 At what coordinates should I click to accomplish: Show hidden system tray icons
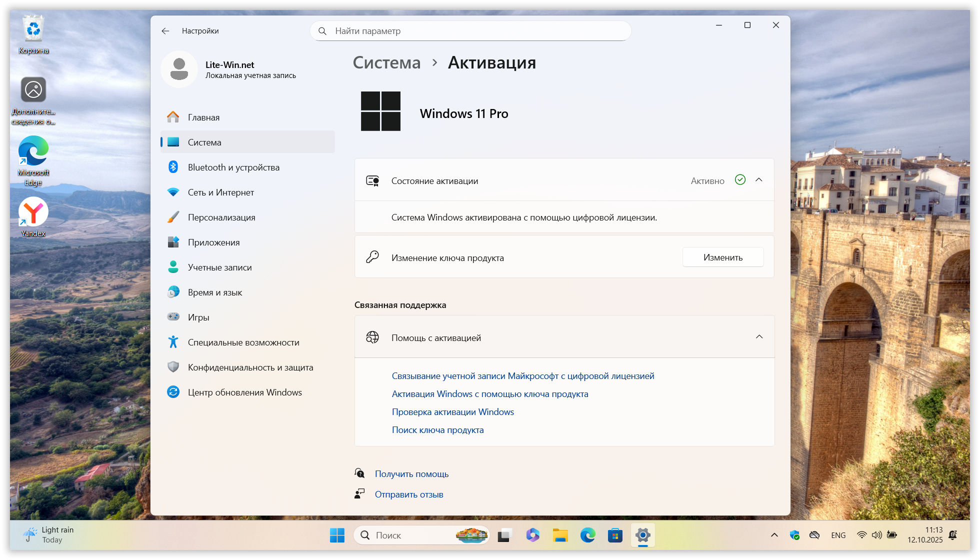(774, 535)
